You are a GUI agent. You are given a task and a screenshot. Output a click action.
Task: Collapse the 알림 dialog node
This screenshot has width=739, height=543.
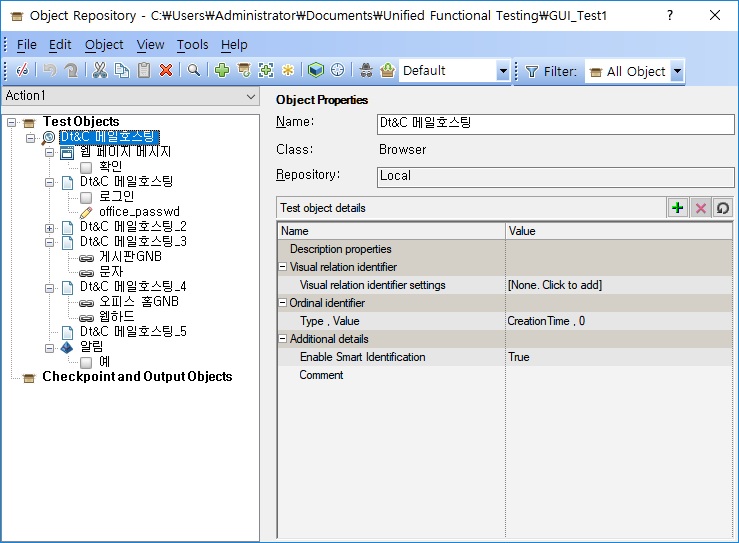click(49, 348)
